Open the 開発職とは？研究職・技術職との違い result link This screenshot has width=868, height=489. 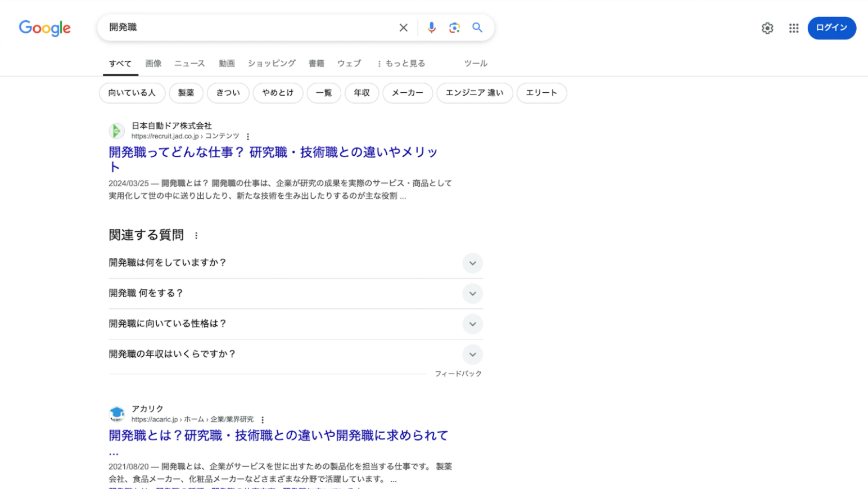tap(278, 442)
